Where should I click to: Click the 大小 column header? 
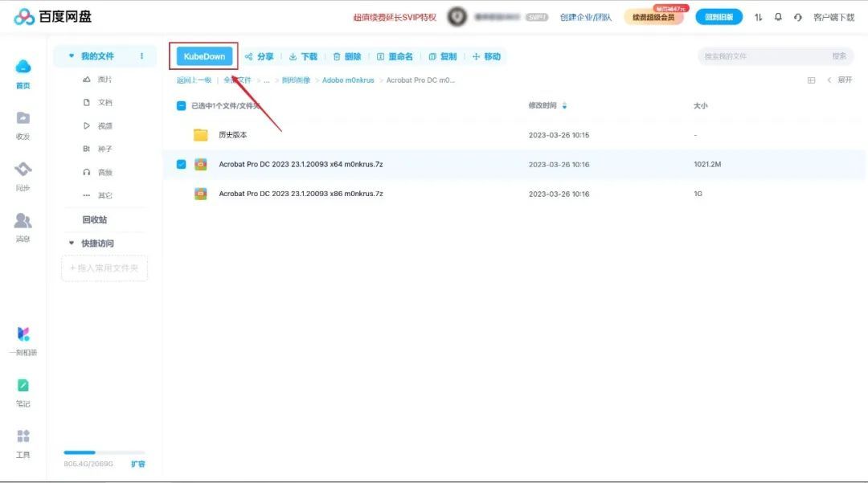click(x=700, y=105)
